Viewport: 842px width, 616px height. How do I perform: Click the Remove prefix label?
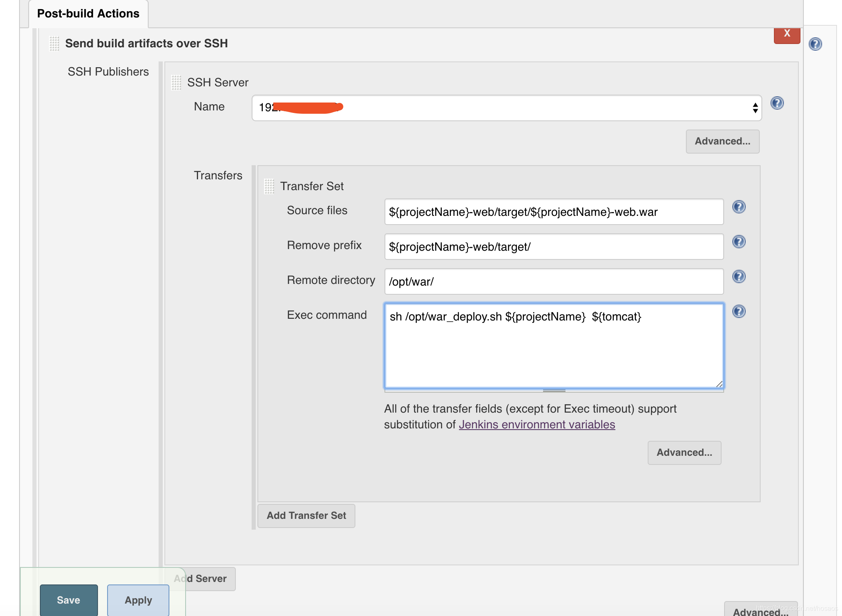[x=324, y=245]
